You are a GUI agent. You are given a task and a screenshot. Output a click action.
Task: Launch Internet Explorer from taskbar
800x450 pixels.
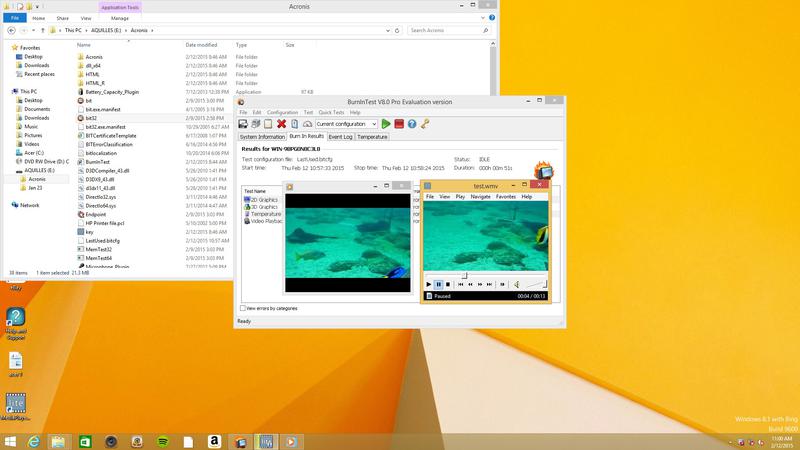[34, 442]
